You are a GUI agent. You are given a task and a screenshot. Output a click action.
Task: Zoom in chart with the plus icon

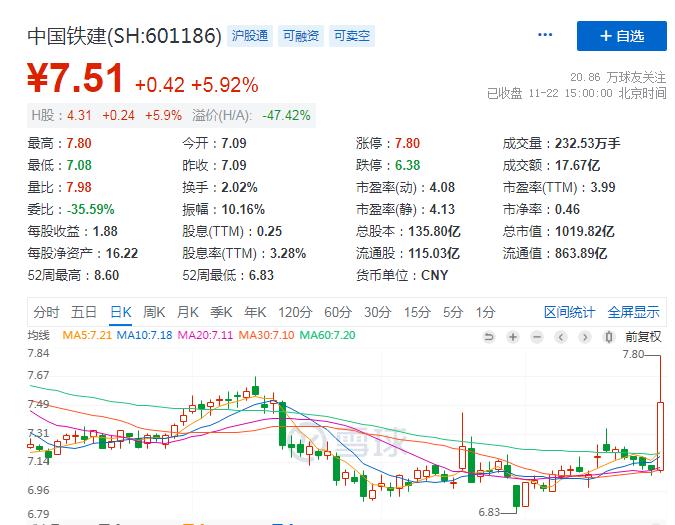point(513,337)
